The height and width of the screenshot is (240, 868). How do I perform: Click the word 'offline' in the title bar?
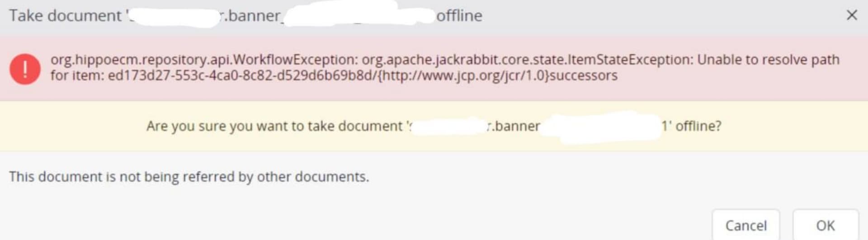(x=459, y=16)
